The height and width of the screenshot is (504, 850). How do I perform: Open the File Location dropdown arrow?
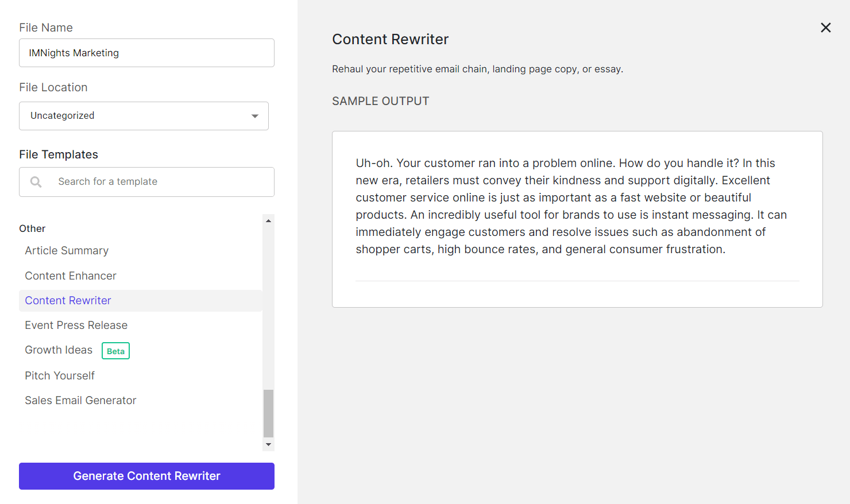pos(255,116)
